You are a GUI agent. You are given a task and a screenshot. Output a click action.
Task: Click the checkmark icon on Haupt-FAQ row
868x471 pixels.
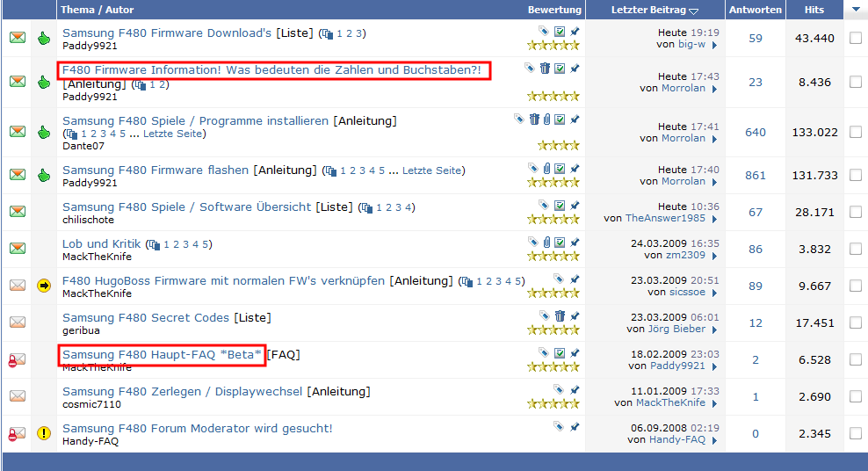pos(560,352)
